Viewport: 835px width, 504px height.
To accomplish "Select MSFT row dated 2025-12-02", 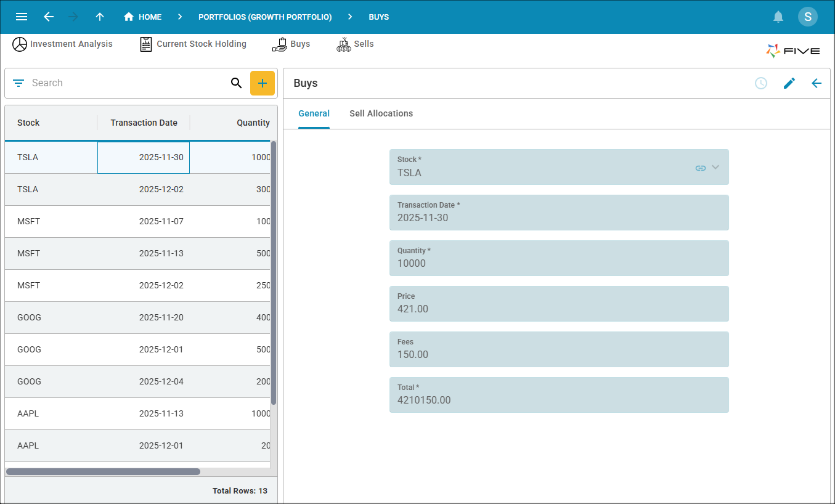I will (137, 285).
